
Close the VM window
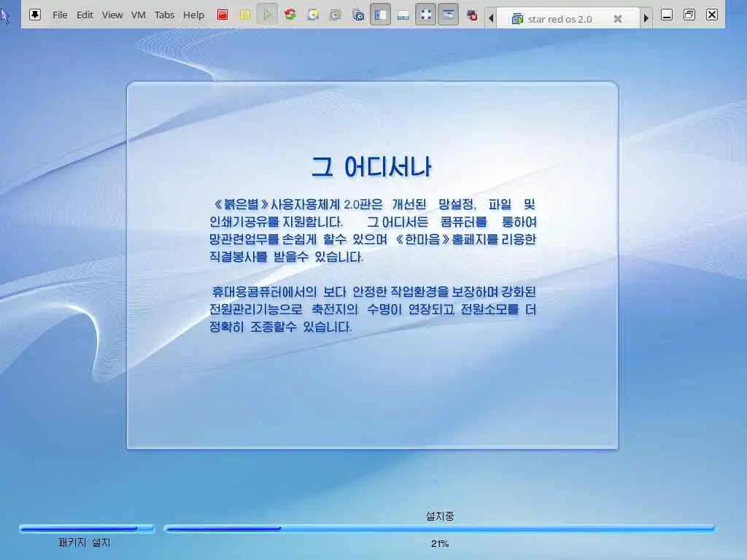point(712,15)
